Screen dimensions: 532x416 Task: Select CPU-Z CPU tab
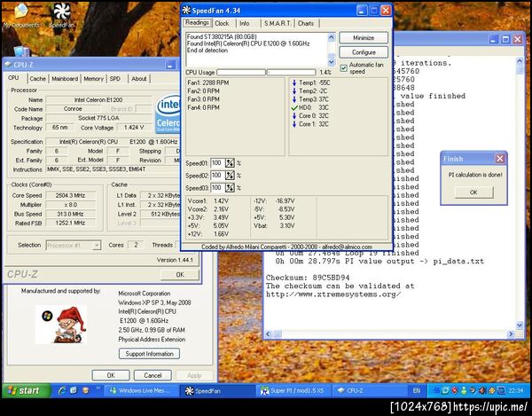pos(13,78)
